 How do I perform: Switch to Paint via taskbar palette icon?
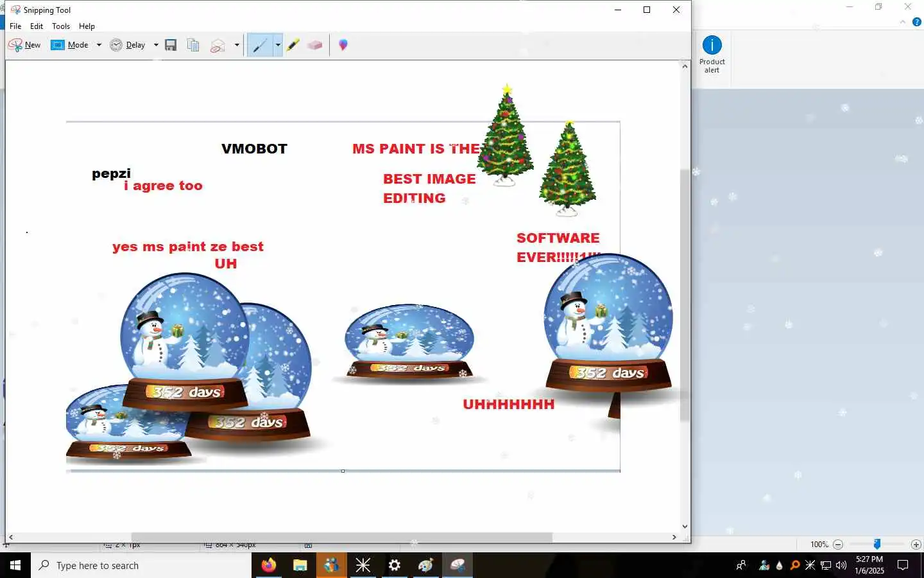point(425,565)
